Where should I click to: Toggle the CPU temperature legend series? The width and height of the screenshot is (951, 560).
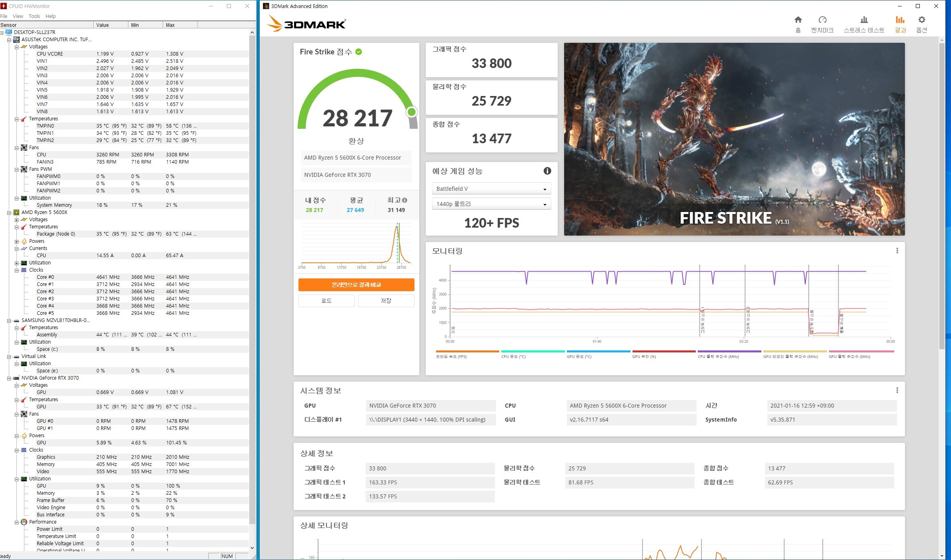click(533, 354)
